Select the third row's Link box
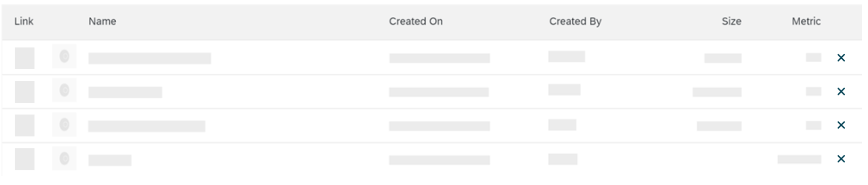 click(x=25, y=126)
